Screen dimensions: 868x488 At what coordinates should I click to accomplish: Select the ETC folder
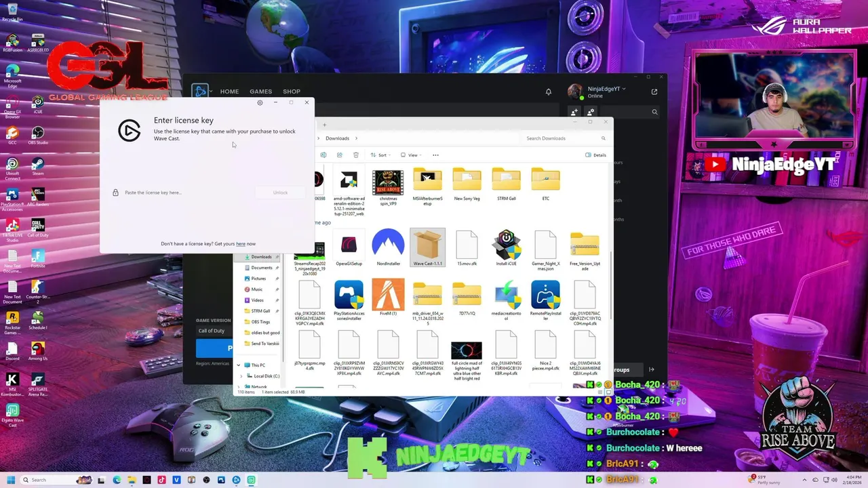click(546, 184)
